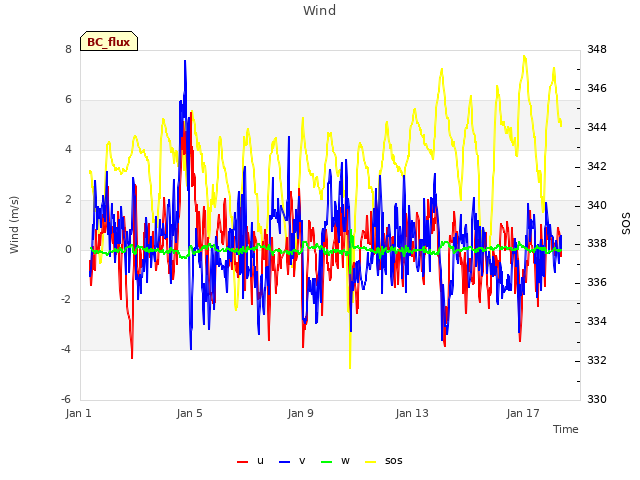Click the left axis value 8
This screenshot has height=480, width=640.
click(68, 49)
